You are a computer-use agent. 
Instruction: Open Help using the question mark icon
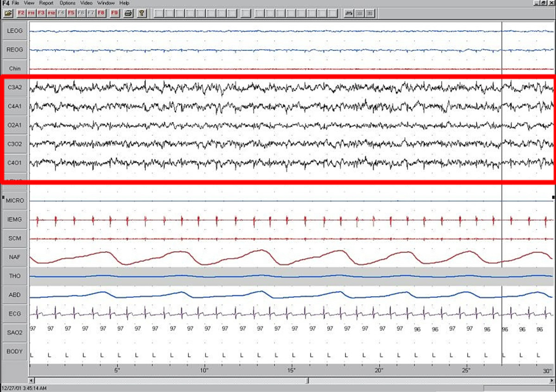[x=142, y=13]
